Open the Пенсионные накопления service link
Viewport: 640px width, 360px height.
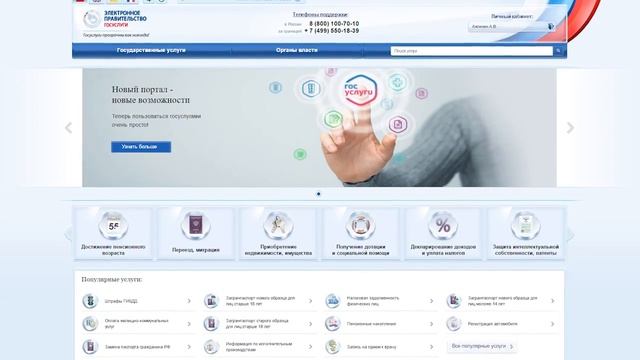pos(371,324)
